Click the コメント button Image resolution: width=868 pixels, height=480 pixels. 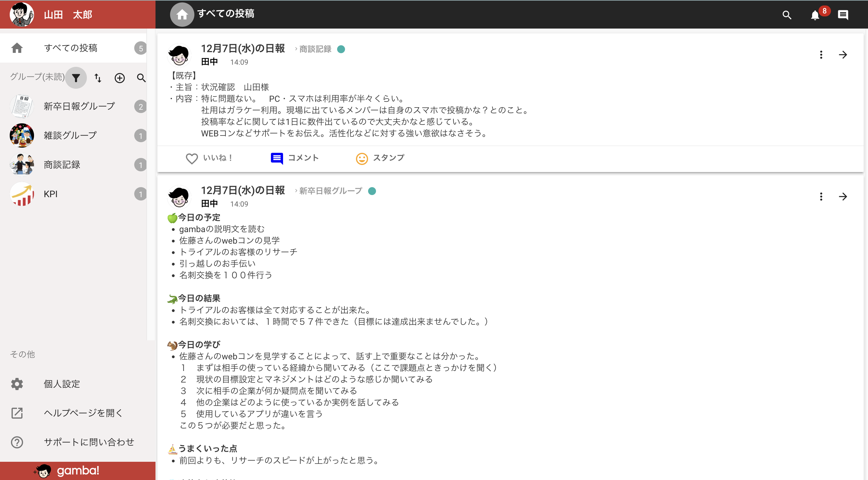tap(295, 158)
